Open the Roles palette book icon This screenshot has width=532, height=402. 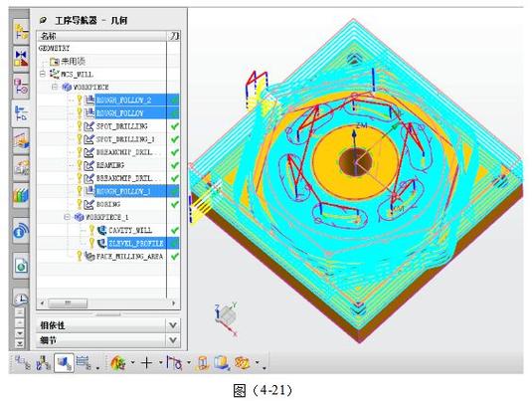pyautogui.click(x=21, y=195)
